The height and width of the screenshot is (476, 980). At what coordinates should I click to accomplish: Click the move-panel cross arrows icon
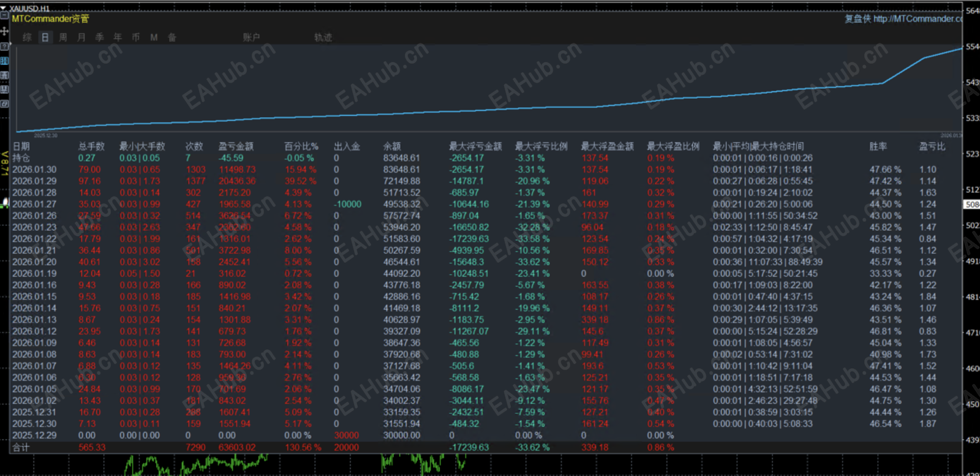4,31
